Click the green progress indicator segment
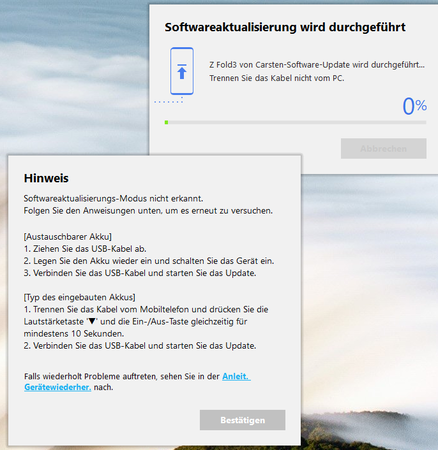 tap(166, 122)
